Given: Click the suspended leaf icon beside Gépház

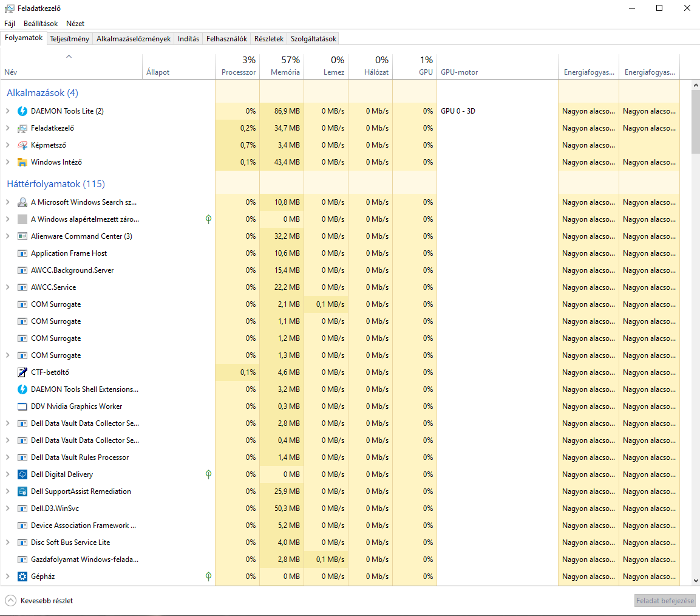Looking at the screenshot, I should [208, 577].
